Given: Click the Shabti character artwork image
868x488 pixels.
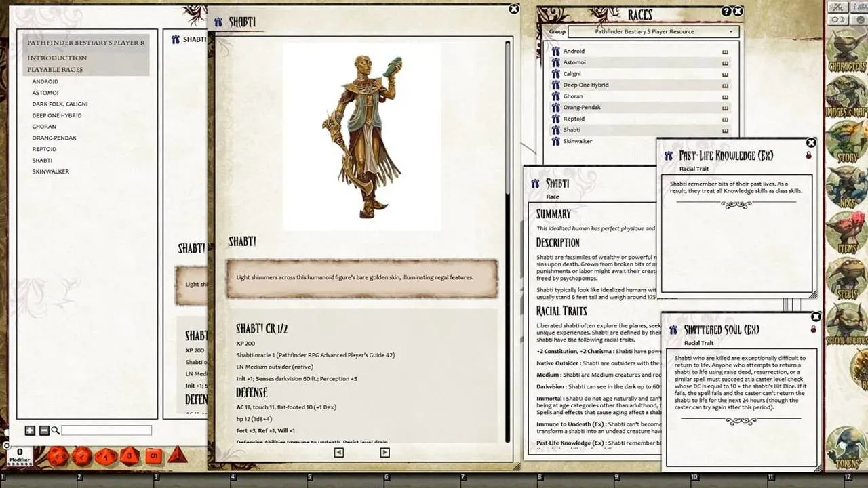Looking at the screenshot, I should [x=362, y=137].
